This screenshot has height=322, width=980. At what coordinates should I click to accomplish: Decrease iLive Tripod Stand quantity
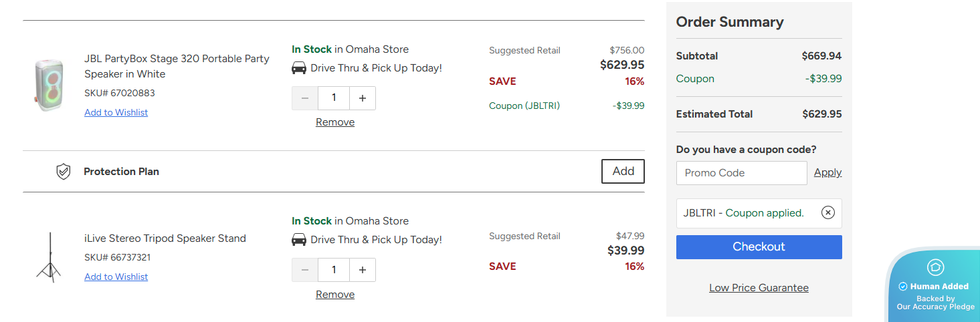(x=305, y=270)
